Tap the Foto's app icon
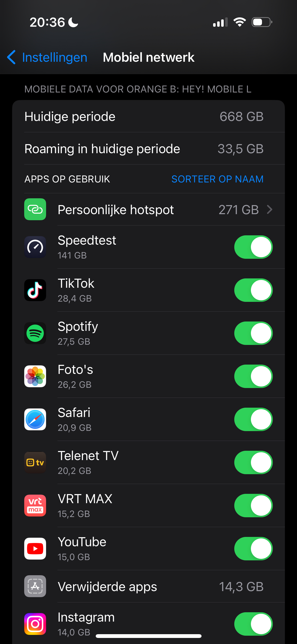This screenshot has width=297, height=644. pyautogui.click(x=35, y=376)
